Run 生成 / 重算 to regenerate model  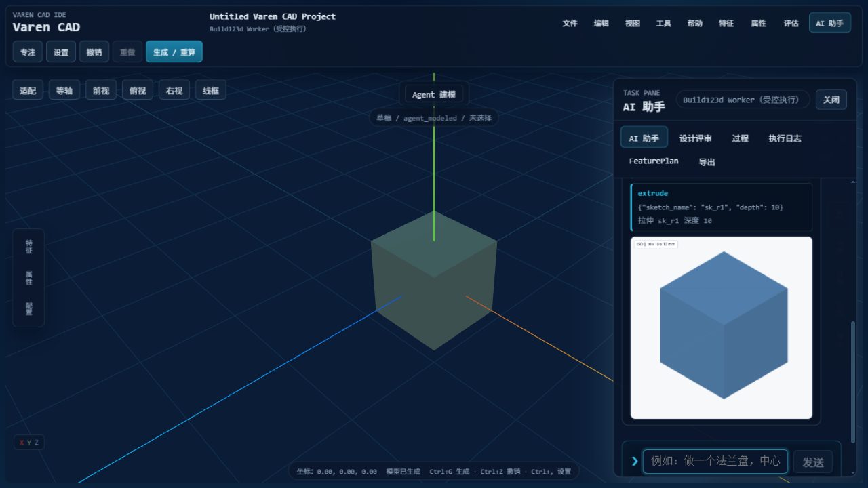174,52
